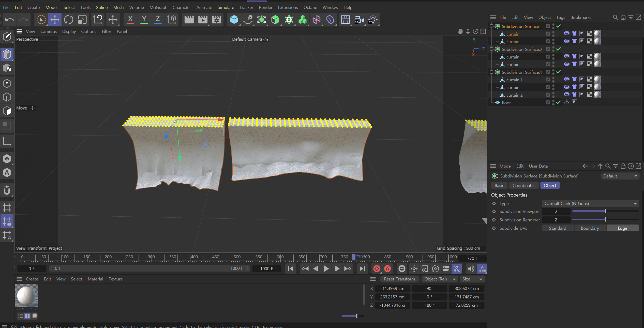The image size is (644, 328).
Task: Select the Rotate tool
Action: (x=68, y=20)
